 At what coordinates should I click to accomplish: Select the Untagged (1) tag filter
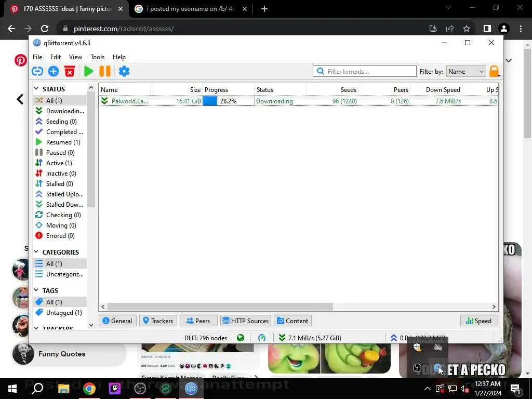60,312
